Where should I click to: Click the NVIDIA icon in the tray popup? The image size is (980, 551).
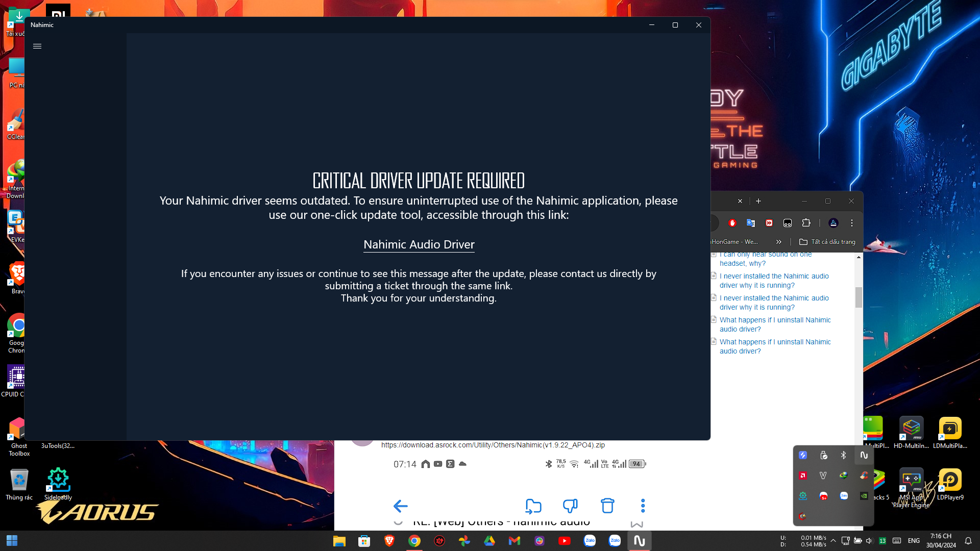click(x=864, y=496)
